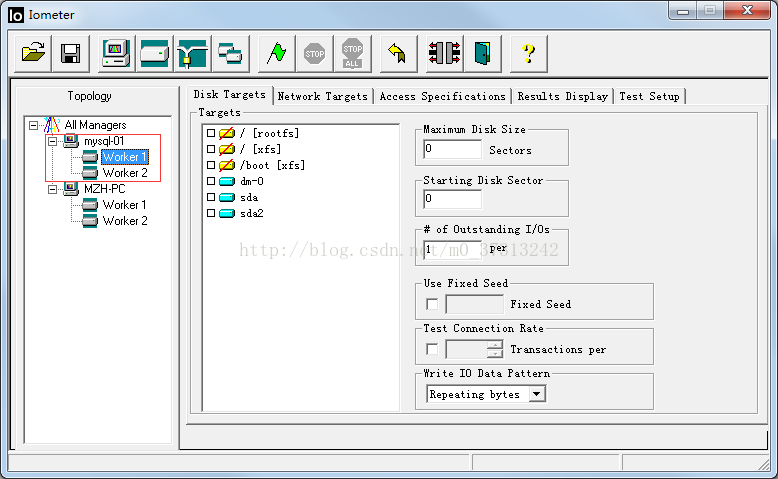Select the sda target name

(x=249, y=197)
